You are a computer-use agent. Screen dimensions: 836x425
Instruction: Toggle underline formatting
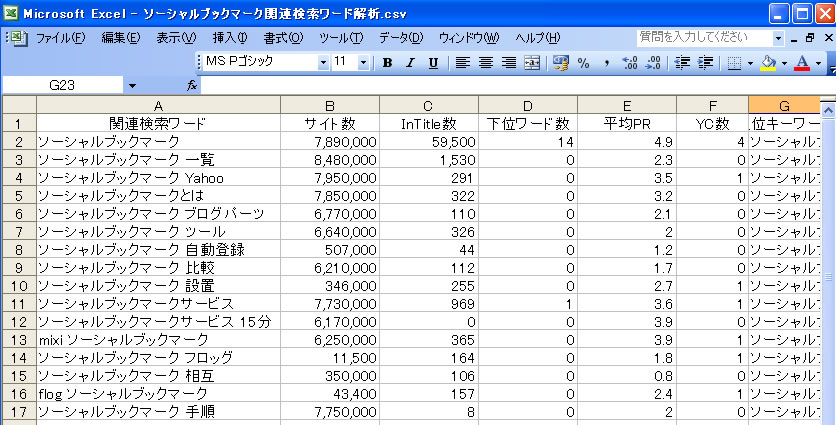tap(433, 63)
